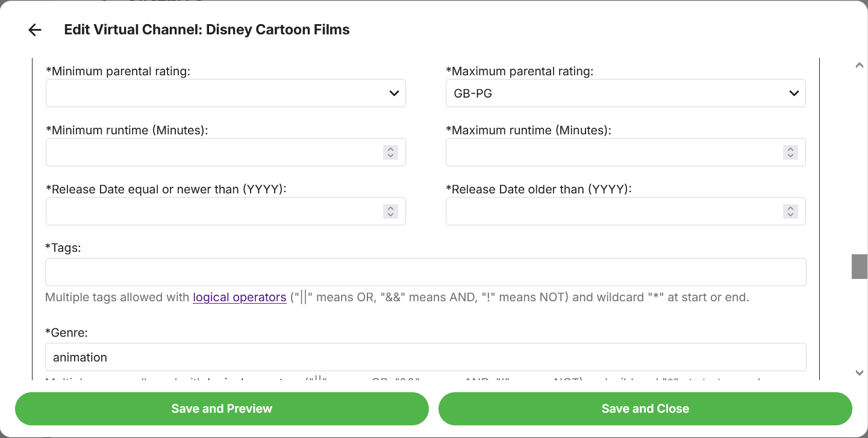Screen dimensions: 868x438
Task: Click into the Tags text field
Action: pos(425,272)
